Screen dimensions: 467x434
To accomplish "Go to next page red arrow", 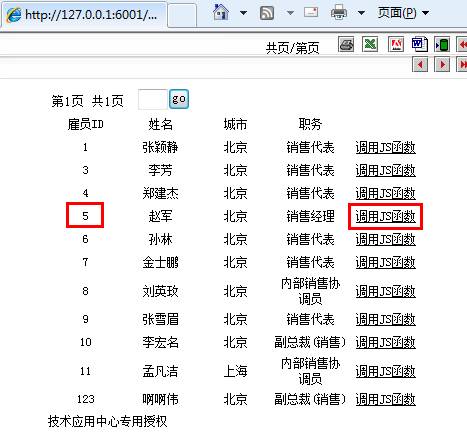I will (x=442, y=64).
